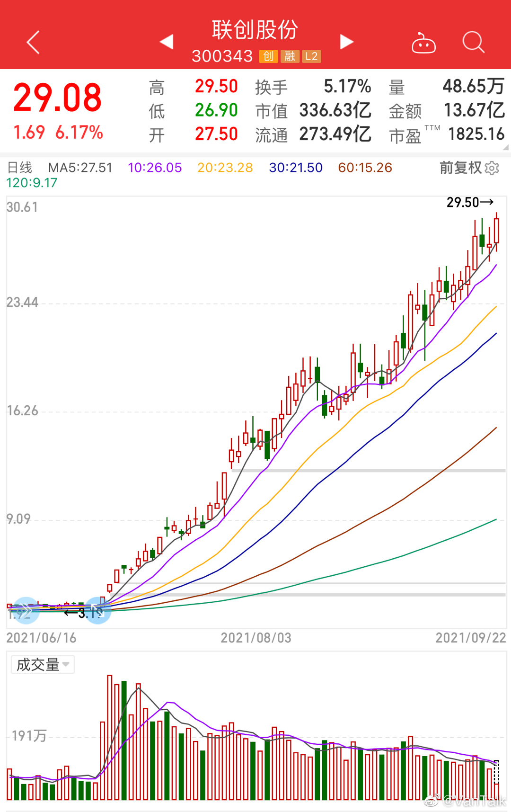511x812 pixels.
Task: Tap brown MA60 value 60:15.26
Action: click(365, 168)
